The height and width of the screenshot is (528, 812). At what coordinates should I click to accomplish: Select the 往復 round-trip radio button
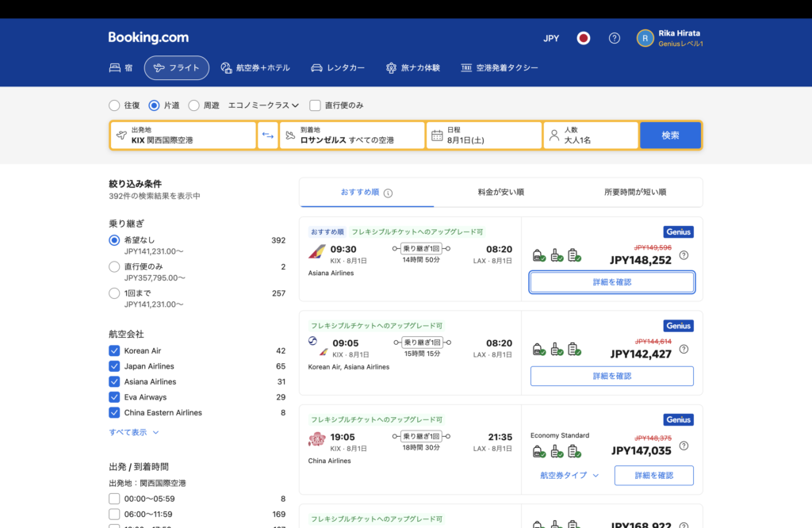(114, 105)
